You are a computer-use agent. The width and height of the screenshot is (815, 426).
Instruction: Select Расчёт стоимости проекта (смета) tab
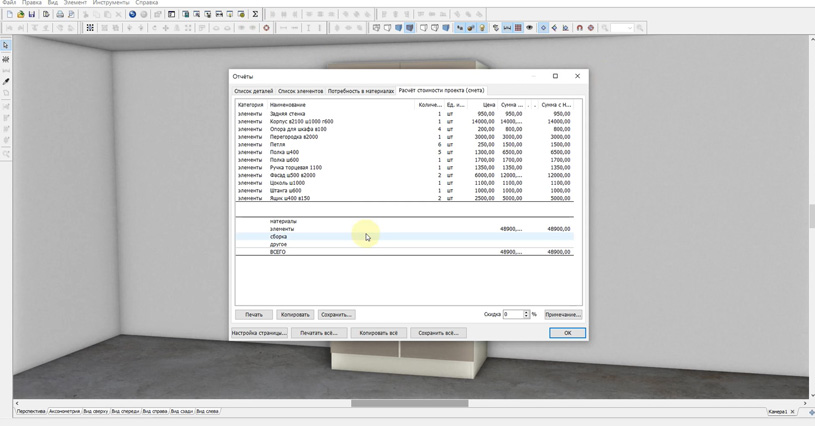coord(441,90)
